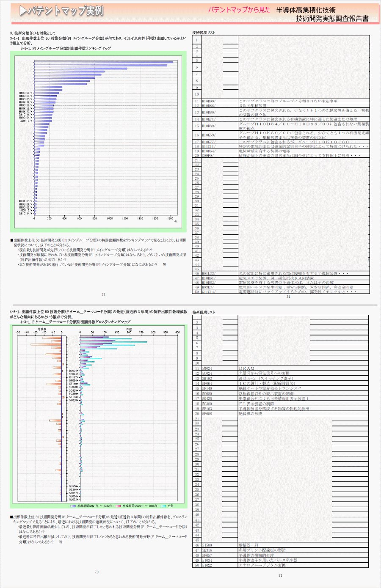Viewport: 381px width, 588px height.
Task: Click the triangle arrow before パテントマップ実例
Action: (23, 11)
